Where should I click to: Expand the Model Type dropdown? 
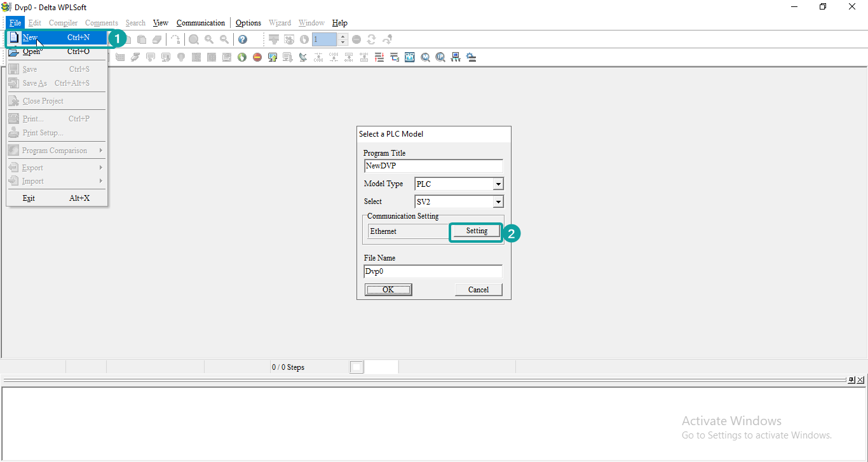[x=498, y=184]
